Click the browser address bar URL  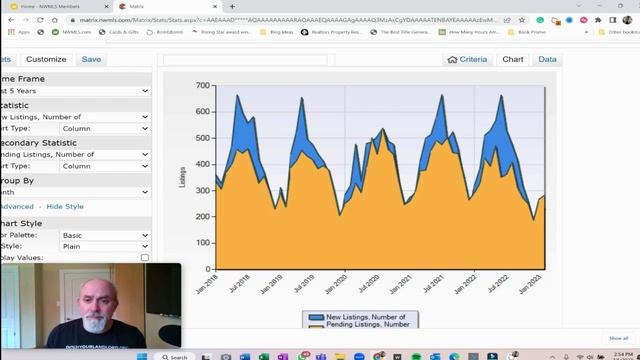point(288,20)
